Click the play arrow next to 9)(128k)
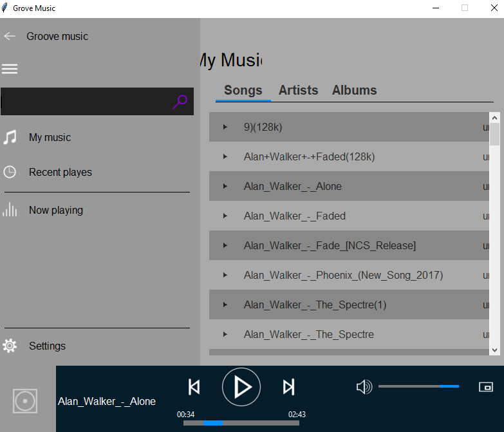This screenshot has height=432, width=504. (x=225, y=127)
